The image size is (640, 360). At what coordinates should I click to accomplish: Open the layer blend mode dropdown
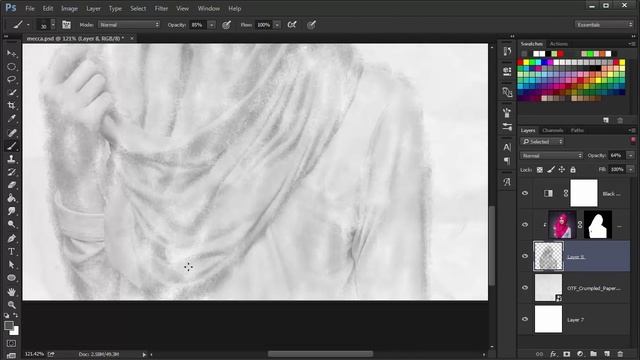pos(551,156)
